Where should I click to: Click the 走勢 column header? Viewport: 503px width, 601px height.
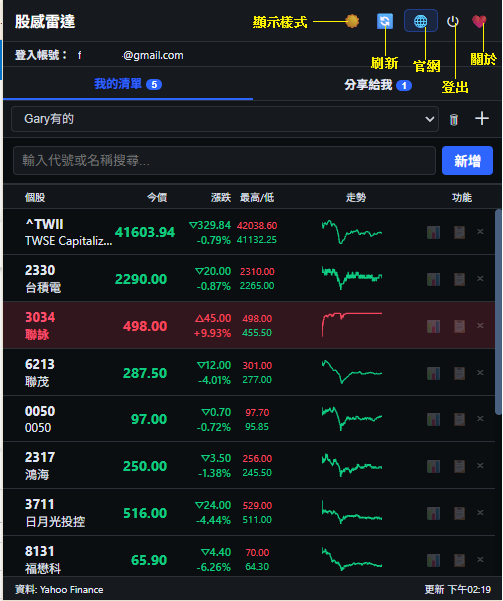point(356,197)
